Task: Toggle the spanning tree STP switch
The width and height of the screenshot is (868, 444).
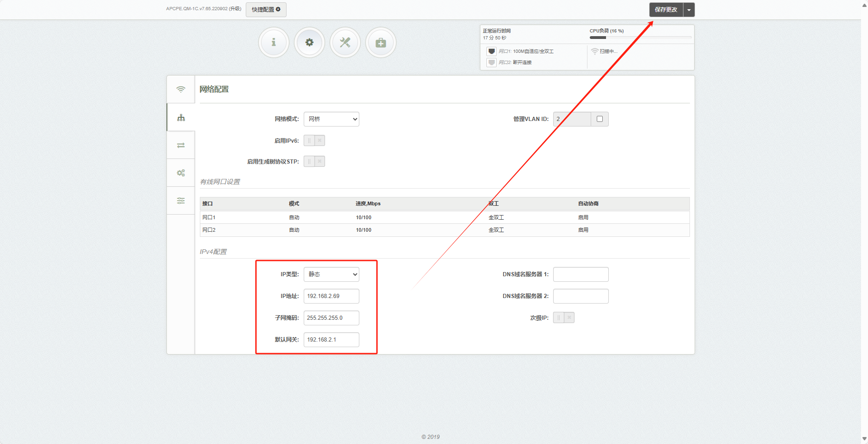Action: (314, 161)
